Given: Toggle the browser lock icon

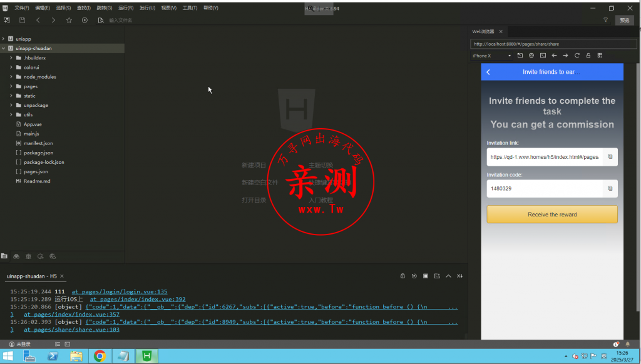Looking at the screenshot, I should click(588, 56).
